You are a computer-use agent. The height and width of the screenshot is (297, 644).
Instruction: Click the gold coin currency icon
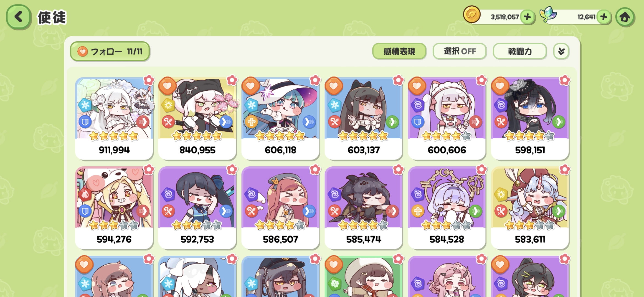pos(472,14)
